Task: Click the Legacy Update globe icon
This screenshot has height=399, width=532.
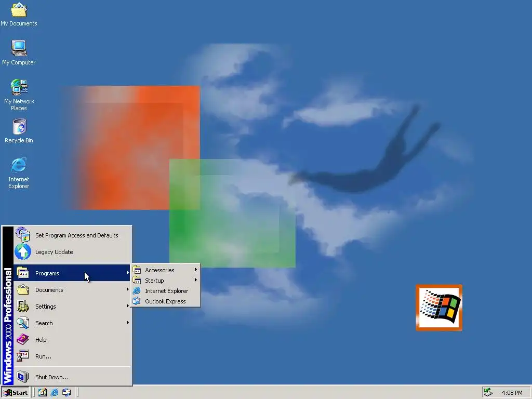Action: (x=23, y=252)
